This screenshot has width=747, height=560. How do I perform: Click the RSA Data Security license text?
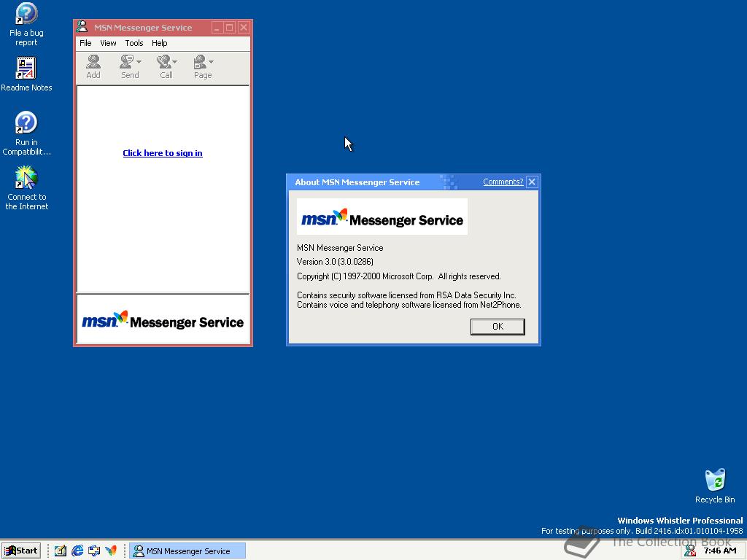[x=406, y=295]
